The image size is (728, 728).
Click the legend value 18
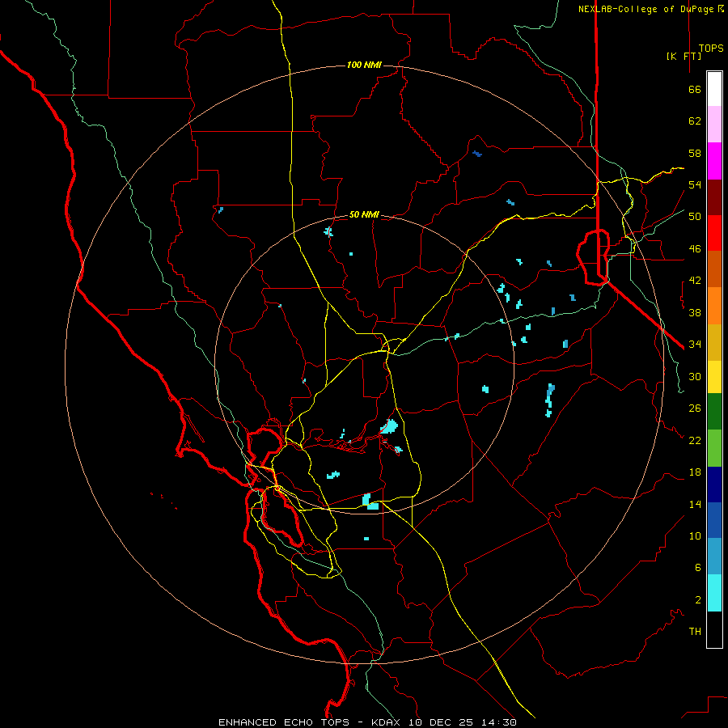[695, 472]
